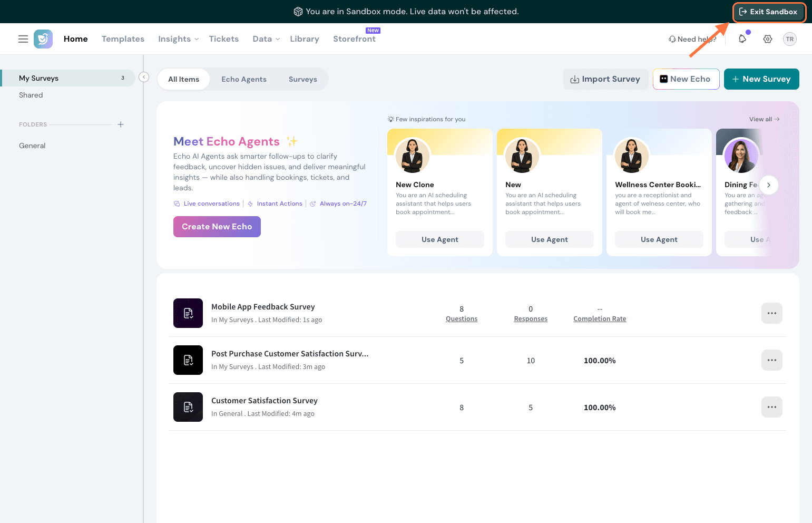This screenshot has height=523, width=812.
Task: Open the notifications bell
Action: (742, 39)
